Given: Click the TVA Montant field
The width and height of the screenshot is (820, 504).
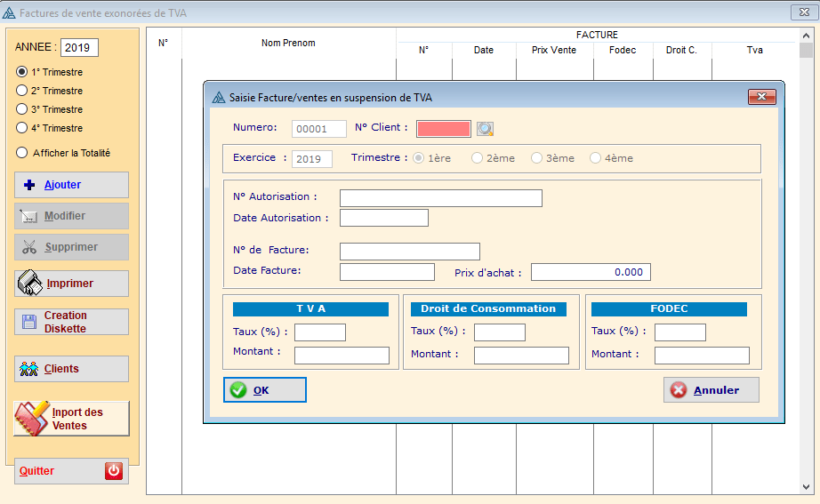Looking at the screenshot, I should pos(342,356).
